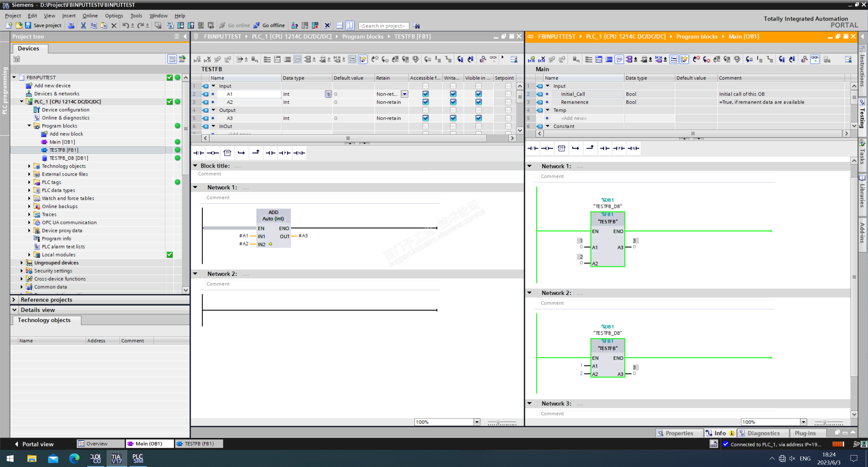Uncheck Accessible from HMI for A1

426,94
